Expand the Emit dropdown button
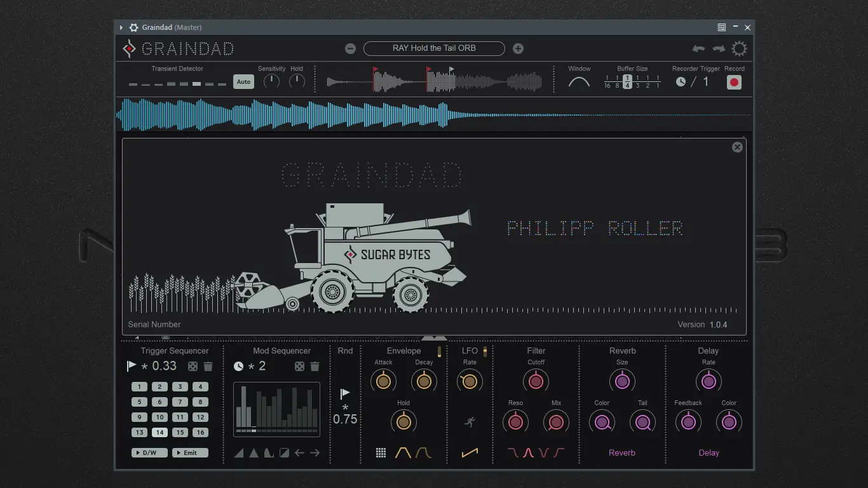868x488 pixels. coord(190,453)
